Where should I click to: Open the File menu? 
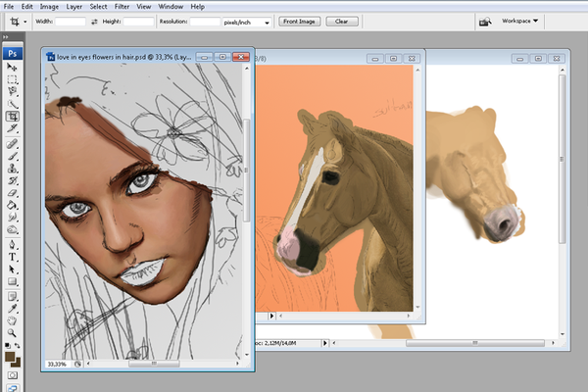point(9,7)
